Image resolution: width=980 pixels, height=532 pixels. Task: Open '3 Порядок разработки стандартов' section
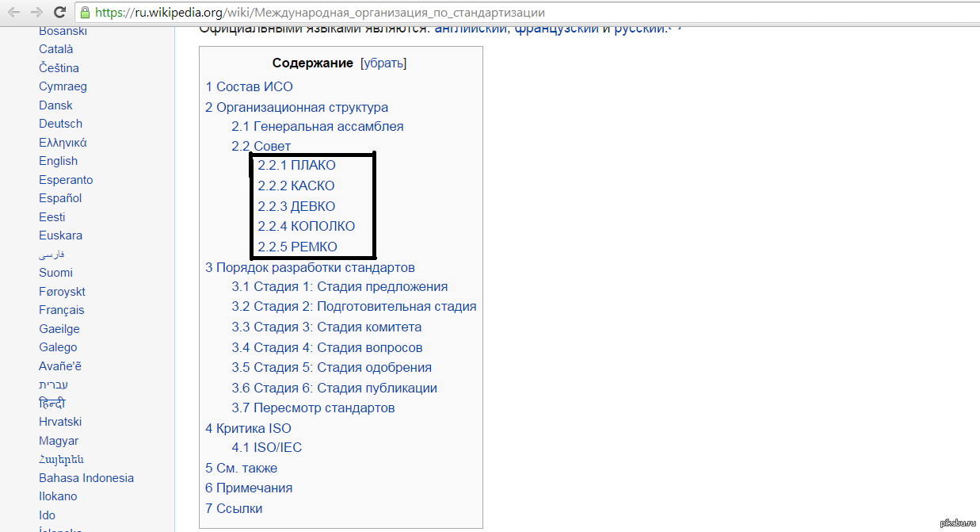pyautogui.click(x=310, y=267)
